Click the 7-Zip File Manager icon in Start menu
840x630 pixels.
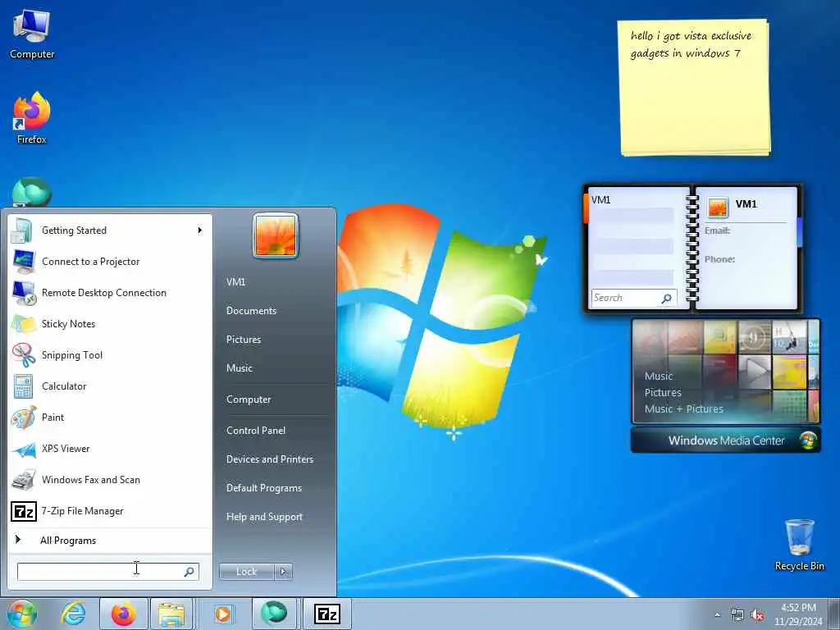click(24, 511)
